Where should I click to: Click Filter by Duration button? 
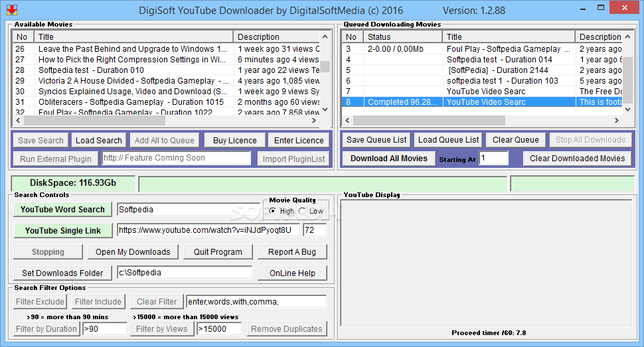pos(46,329)
